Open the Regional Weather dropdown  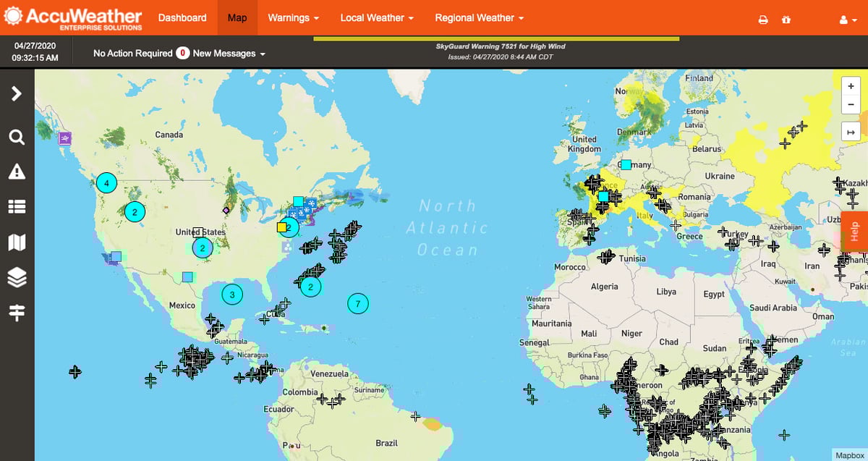coord(479,18)
